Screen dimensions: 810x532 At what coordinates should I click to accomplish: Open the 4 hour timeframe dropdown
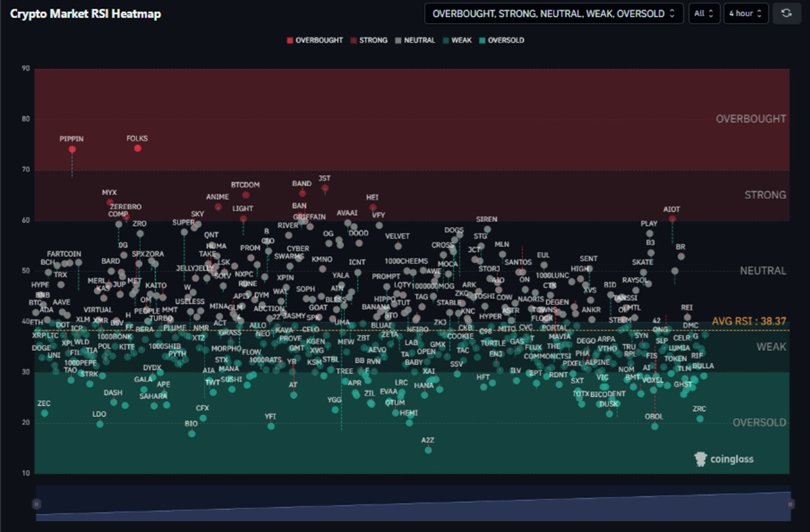coord(745,14)
